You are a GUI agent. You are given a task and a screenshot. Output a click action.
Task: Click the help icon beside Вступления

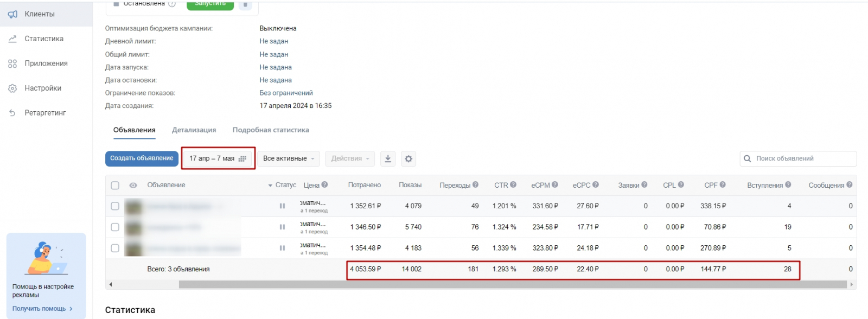tap(788, 185)
